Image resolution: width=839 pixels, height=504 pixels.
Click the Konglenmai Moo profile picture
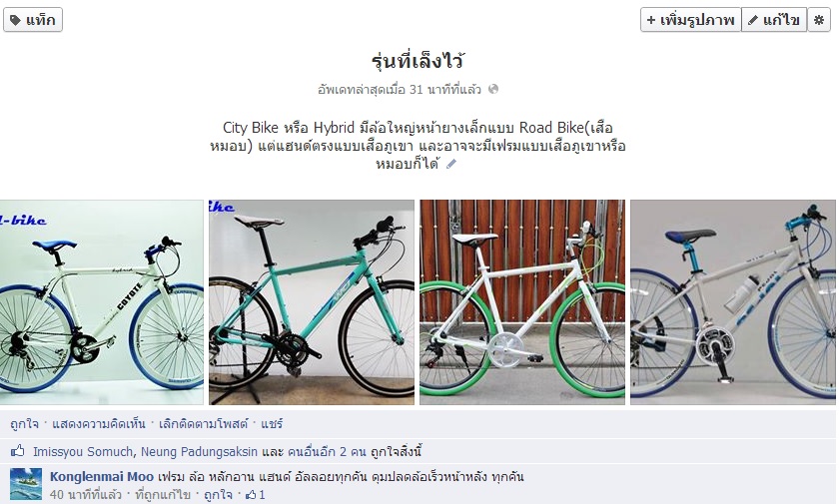[x=26, y=484]
